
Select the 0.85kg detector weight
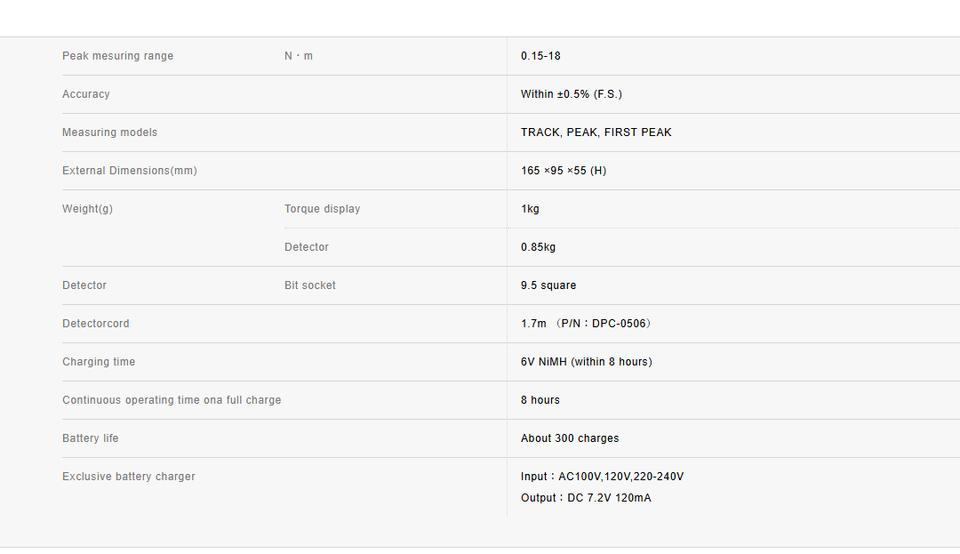coord(538,247)
